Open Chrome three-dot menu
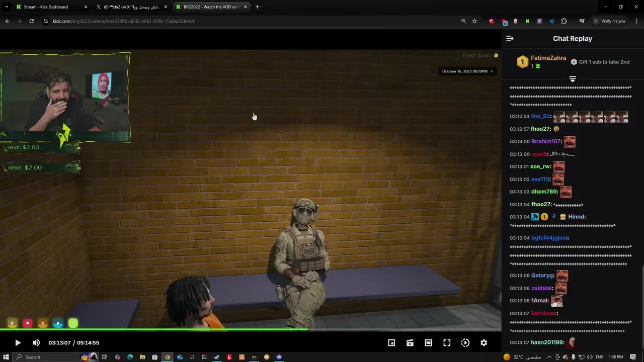Screen dimensions: 644x362 tap(636, 21)
